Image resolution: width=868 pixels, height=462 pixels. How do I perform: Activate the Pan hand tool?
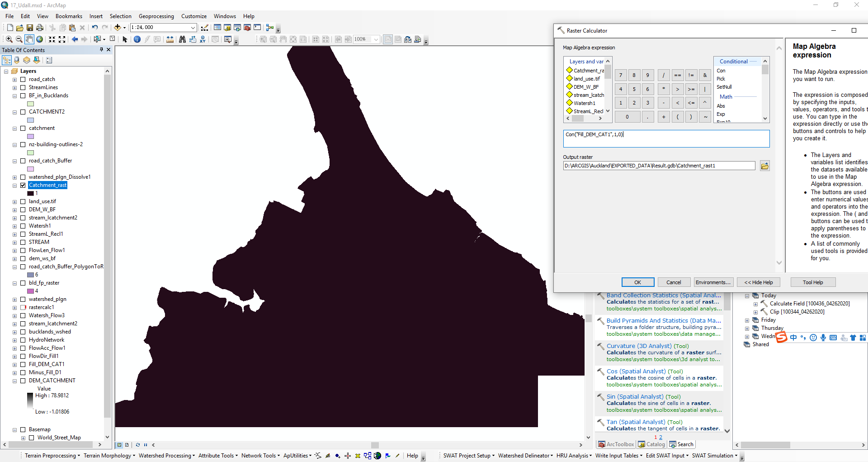click(x=29, y=39)
